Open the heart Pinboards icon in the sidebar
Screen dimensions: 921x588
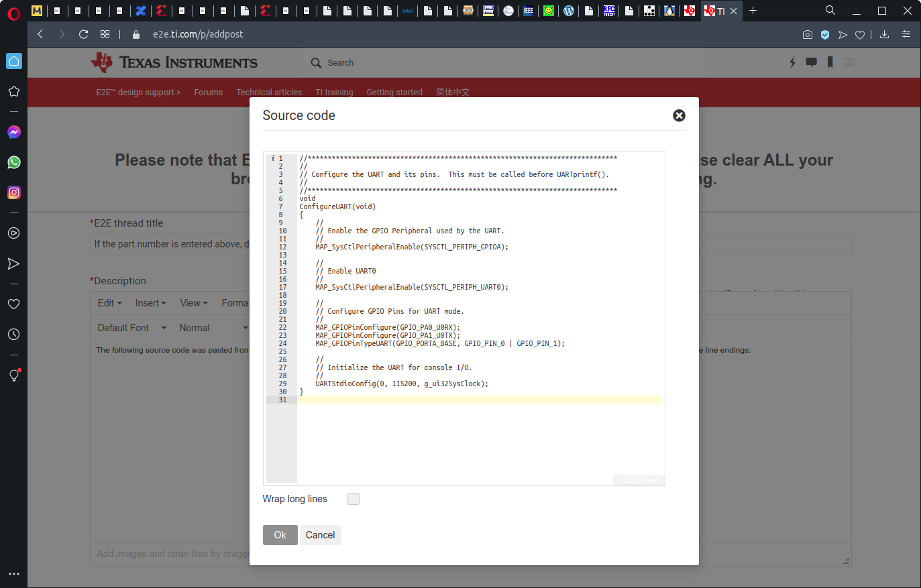tap(13, 304)
